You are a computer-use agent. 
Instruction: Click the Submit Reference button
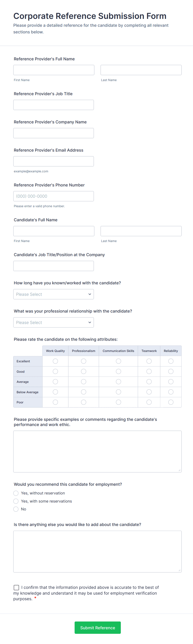pos(98,628)
